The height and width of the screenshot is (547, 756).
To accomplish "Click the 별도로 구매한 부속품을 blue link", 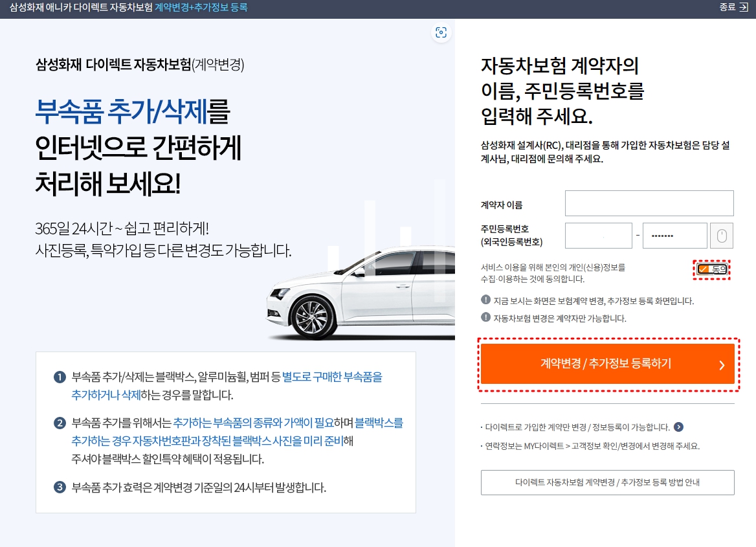I will coord(332,377).
